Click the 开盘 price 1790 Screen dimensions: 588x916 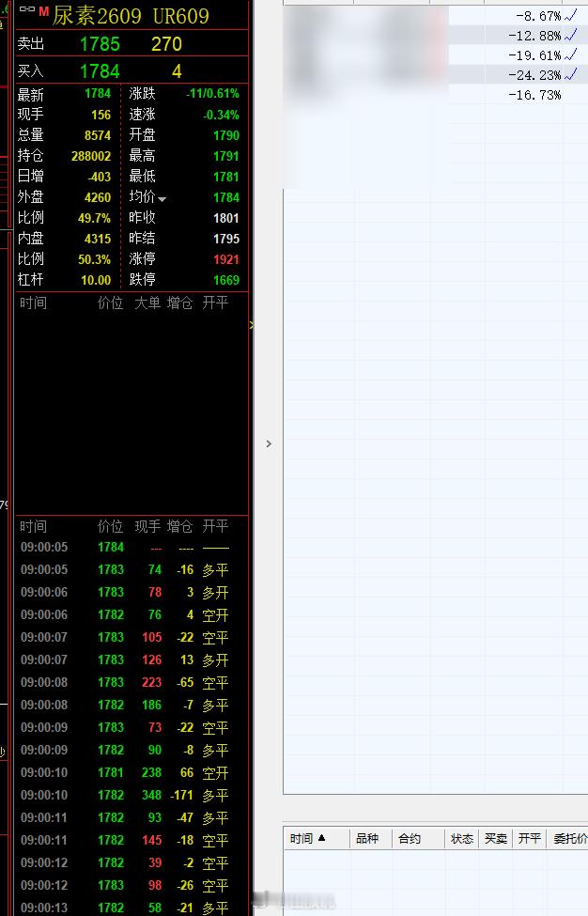[x=226, y=135]
